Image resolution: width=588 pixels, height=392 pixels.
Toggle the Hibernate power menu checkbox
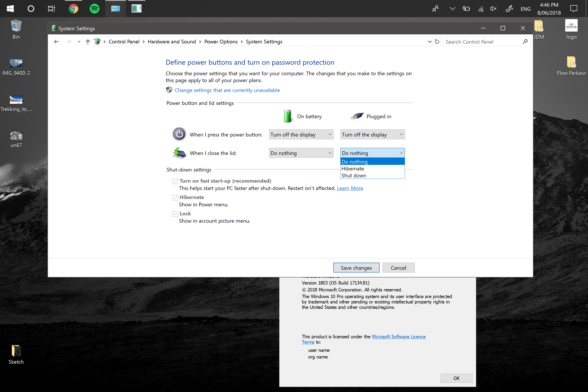175,198
